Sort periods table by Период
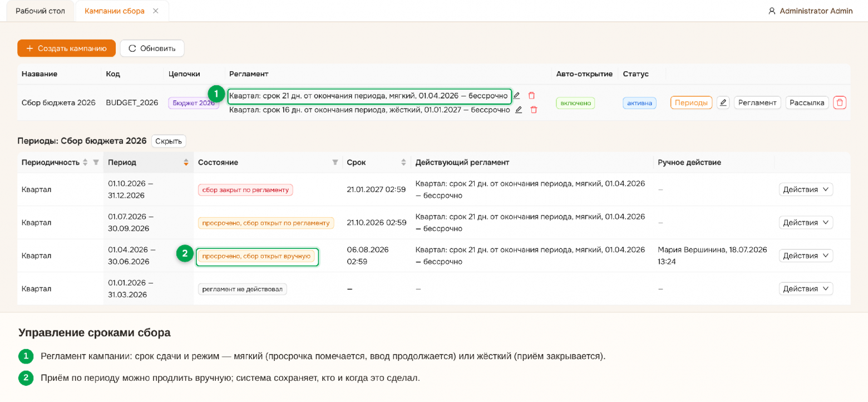This screenshot has height=402, width=868. point(186,163)
